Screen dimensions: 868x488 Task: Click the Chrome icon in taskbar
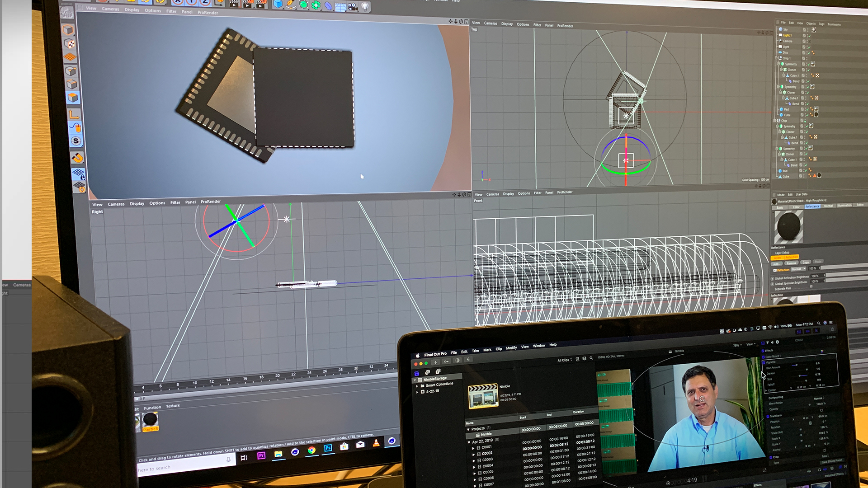(x=311, y=450)
